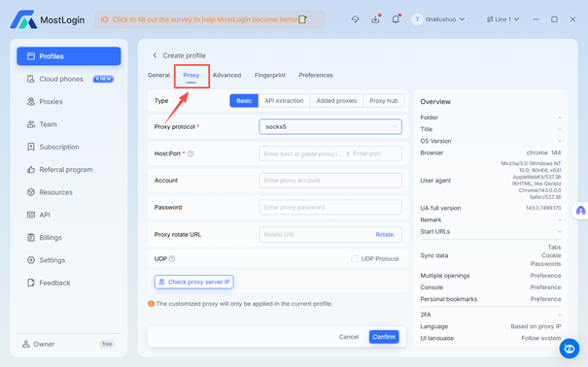Open the Profiles section in sidebar
This screenshot has width=588, height=367.
pos(69,56)
